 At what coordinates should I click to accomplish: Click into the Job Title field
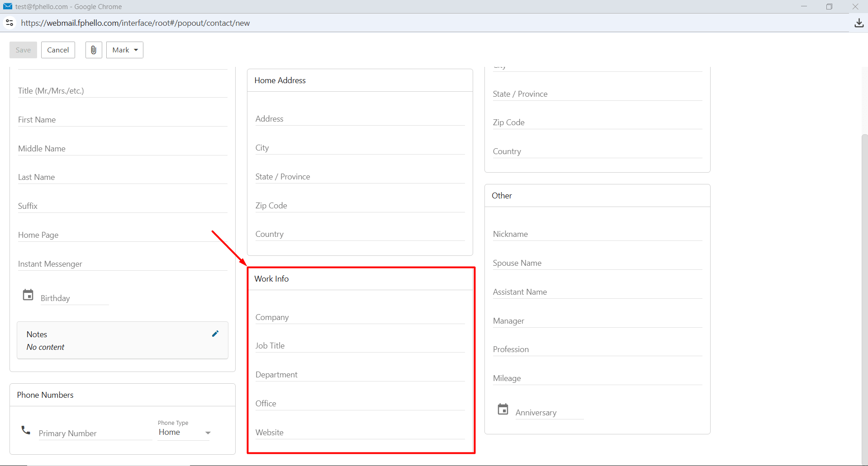tap(360, 346)
